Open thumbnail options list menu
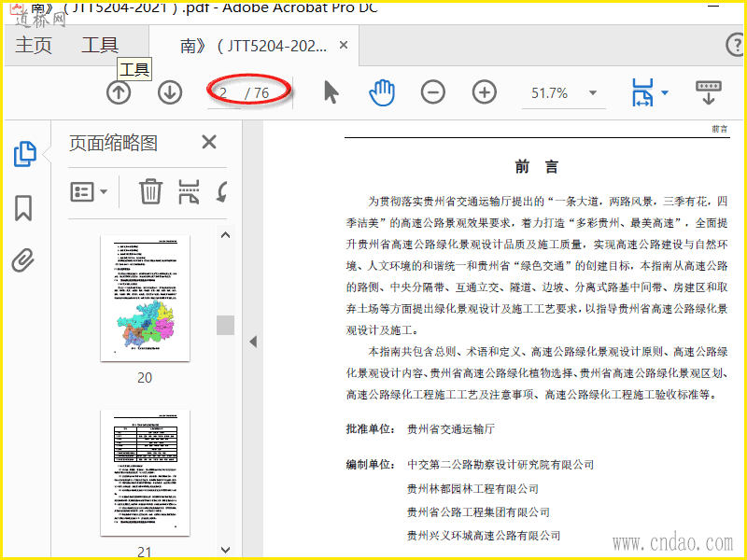This screenshot has height=560, width=747. [89, 192]
